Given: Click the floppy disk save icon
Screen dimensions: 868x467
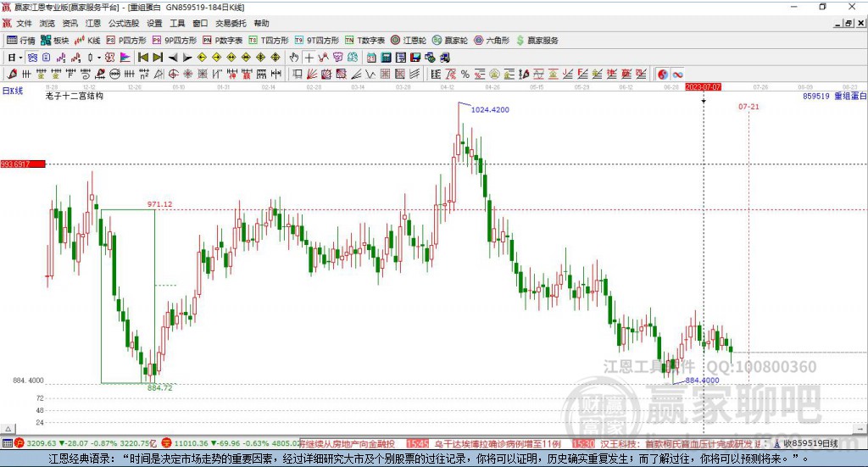Looking at the screenshot, I should click(x=415, y=58).
